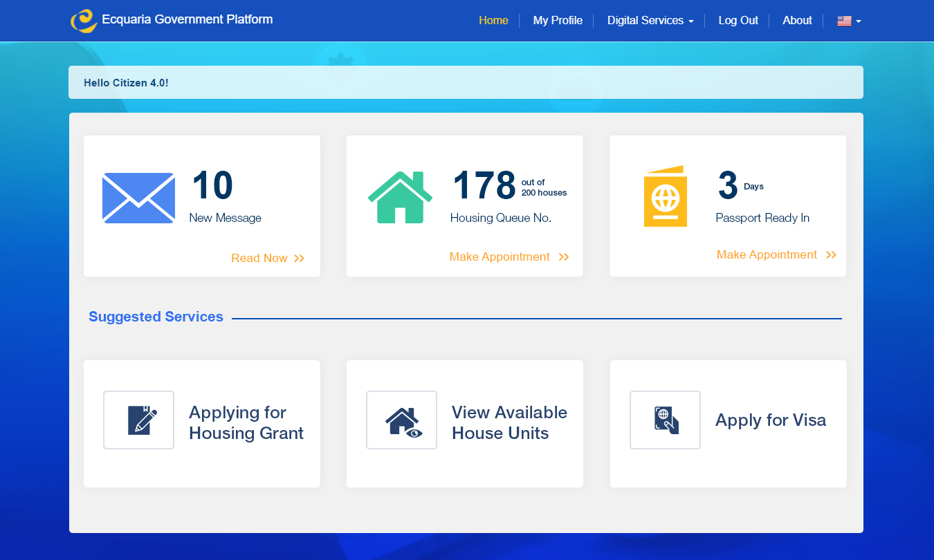Click double-chevron beside Read Now
Viewport: 934px width, 560px height.
(x=299, y=259)
